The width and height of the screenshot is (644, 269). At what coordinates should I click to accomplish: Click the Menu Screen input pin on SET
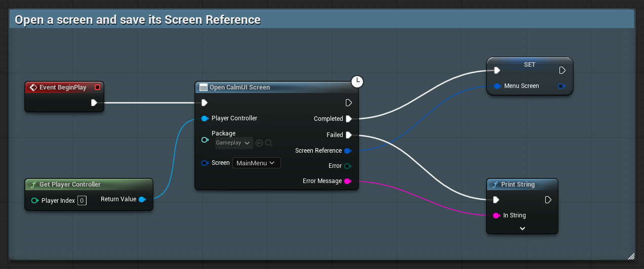(x=497, y=86)
